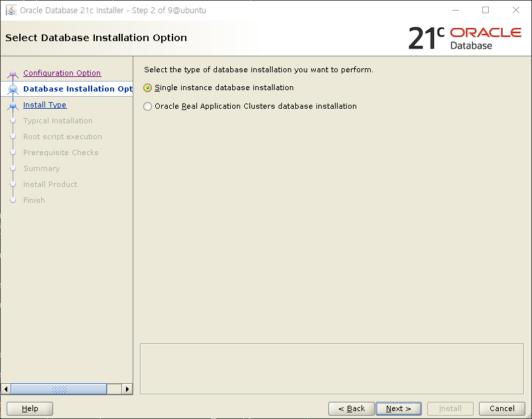532x419 pixels.
Task: Select Oracle Real Application Clusters installation radio
Action: tap(147, 107)
